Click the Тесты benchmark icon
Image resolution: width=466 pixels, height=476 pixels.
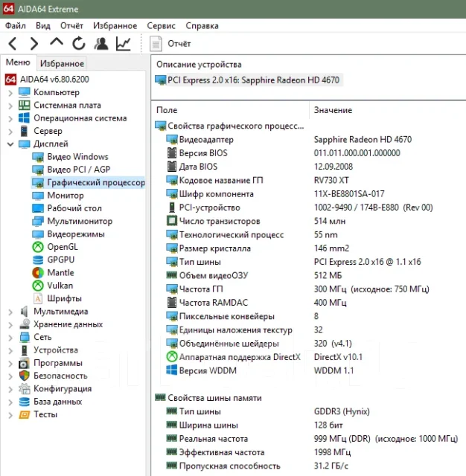[25, 414]
